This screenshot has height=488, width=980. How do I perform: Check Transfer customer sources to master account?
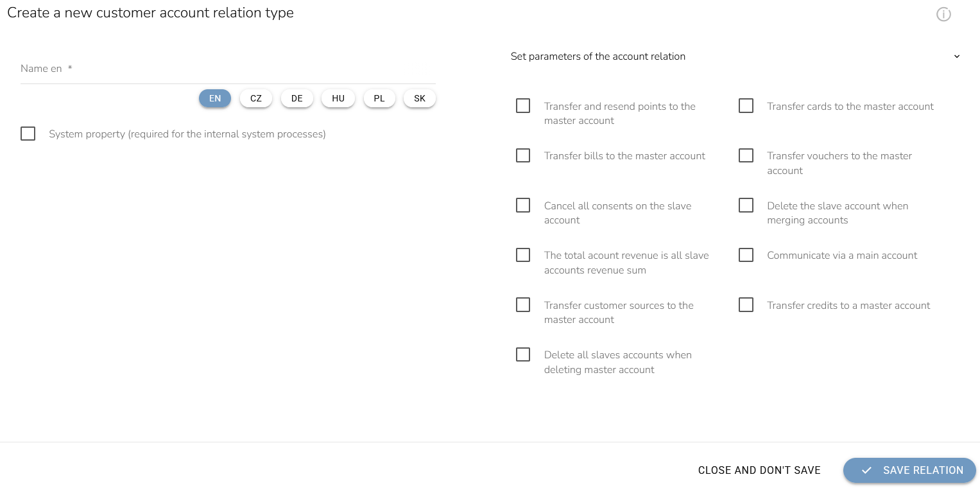pos(523,305)
